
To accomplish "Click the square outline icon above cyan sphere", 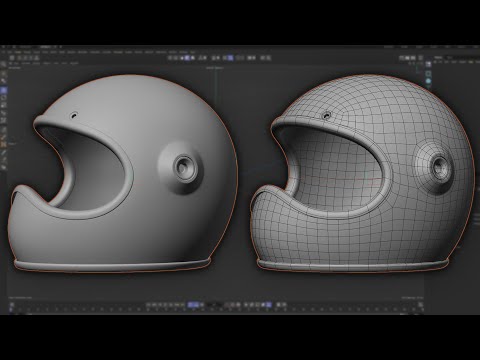I will tap(428, 73).
